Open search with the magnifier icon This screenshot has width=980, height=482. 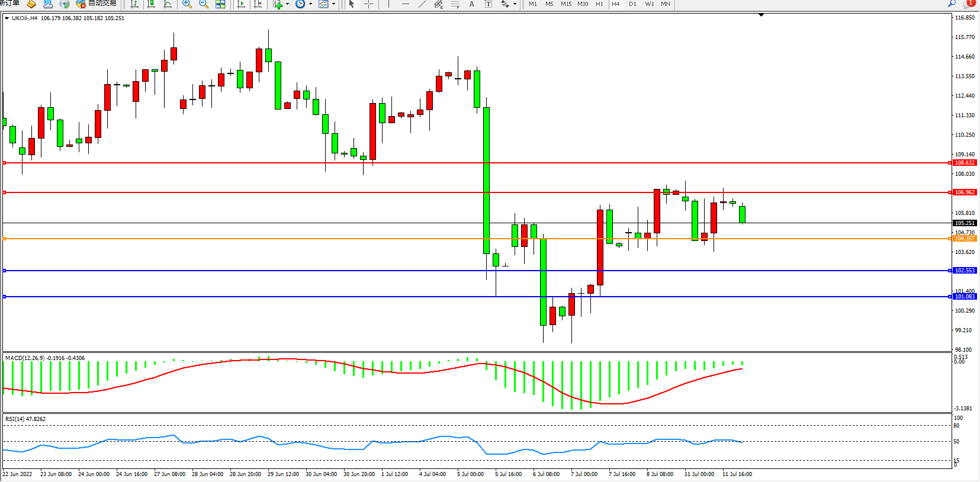[x=952, y=4]
